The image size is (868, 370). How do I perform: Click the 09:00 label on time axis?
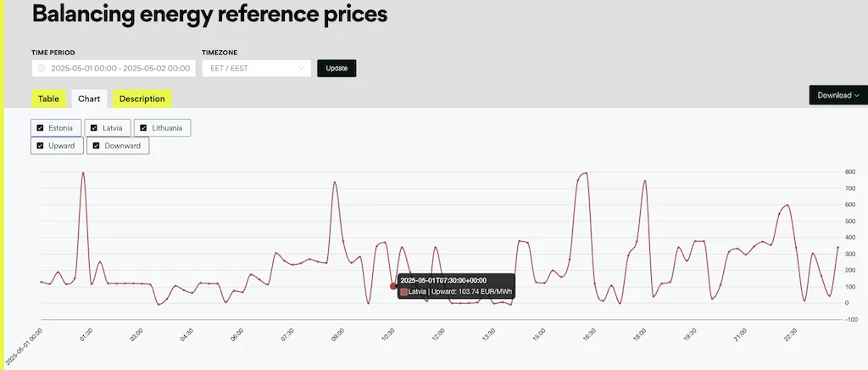point(336,336)
